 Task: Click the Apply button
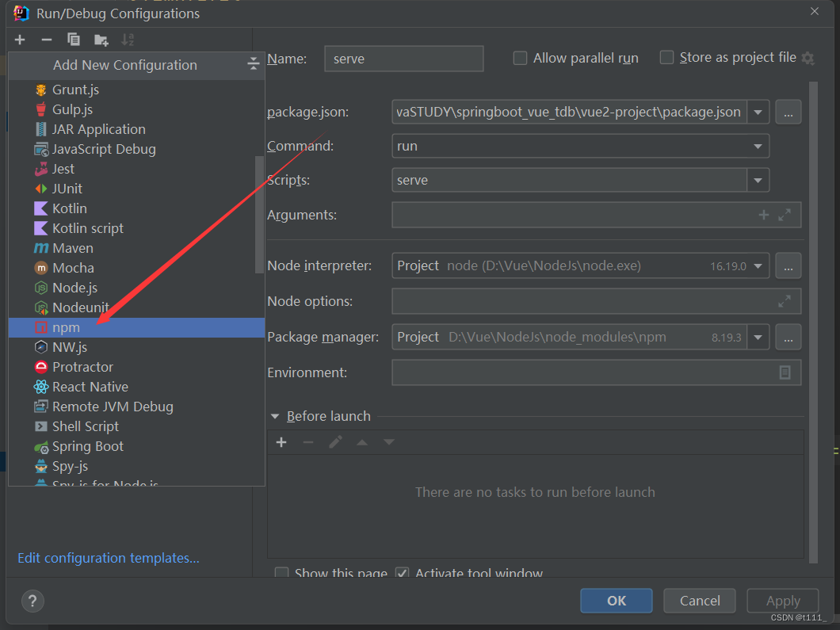783,601
